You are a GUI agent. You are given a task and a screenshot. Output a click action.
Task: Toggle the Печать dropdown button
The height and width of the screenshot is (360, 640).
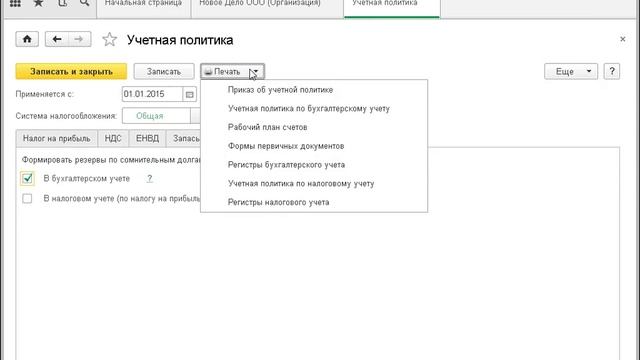pos(232,71)
